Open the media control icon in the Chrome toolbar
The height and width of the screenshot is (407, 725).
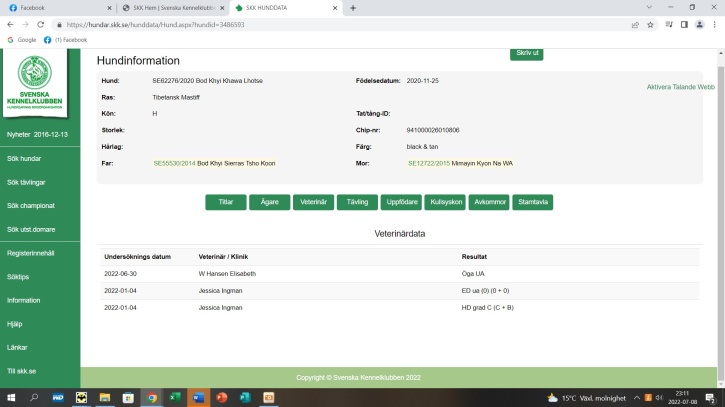(669, 25)
